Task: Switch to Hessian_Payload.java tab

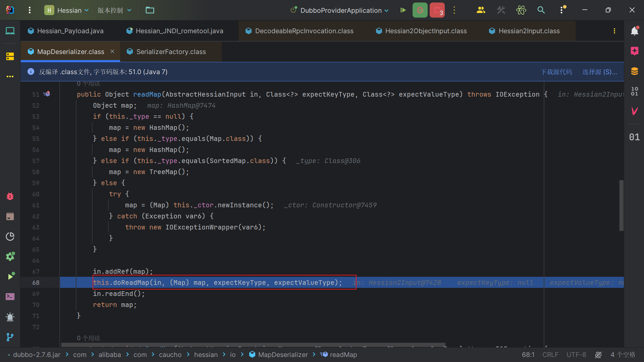Action: 66,31
